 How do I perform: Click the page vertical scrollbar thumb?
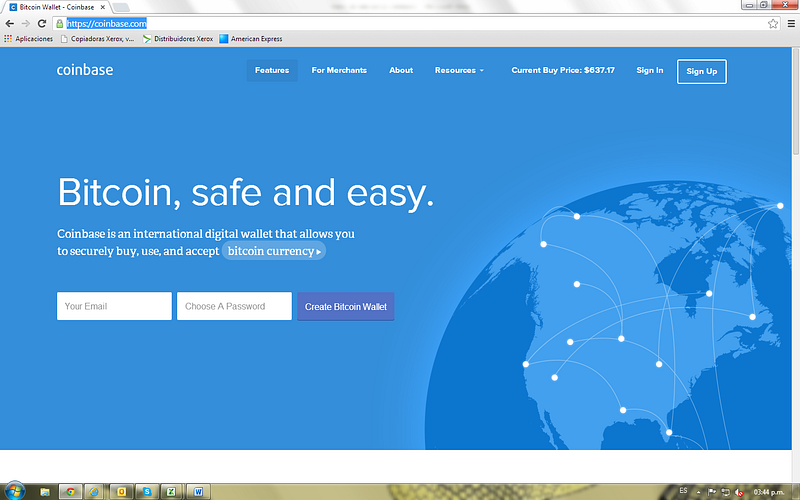click(795, 102)
